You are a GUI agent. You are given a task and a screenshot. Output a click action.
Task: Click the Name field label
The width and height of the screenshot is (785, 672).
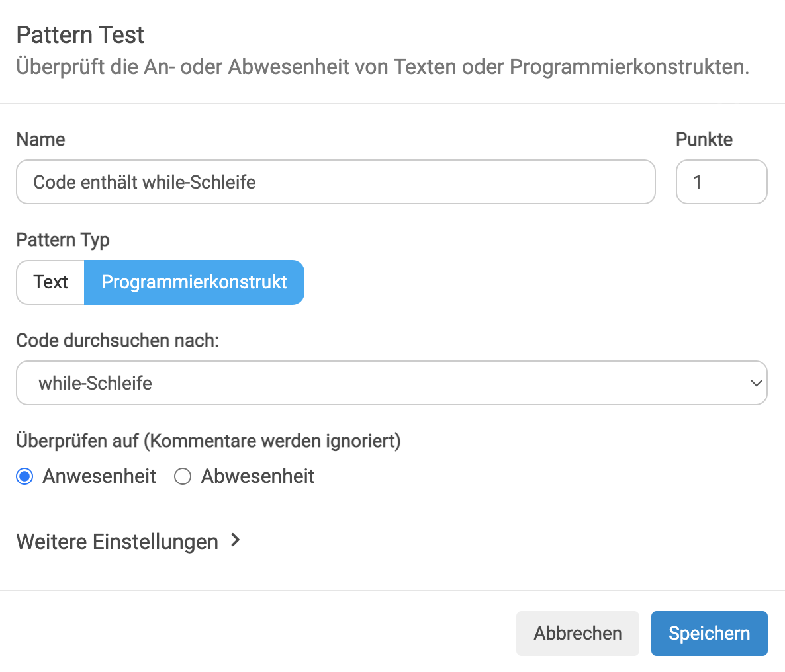point(40,140)
